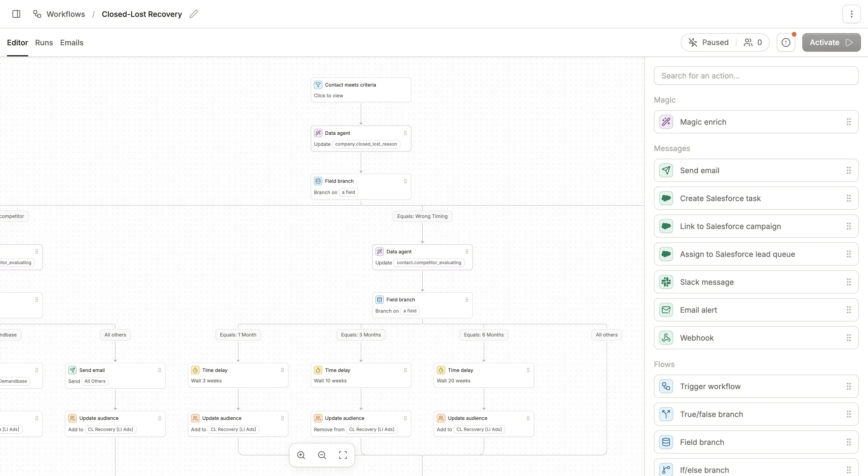Open the Time delay Wait 10 weeks node
Screen dimensions: 868x476
[360, 375]
